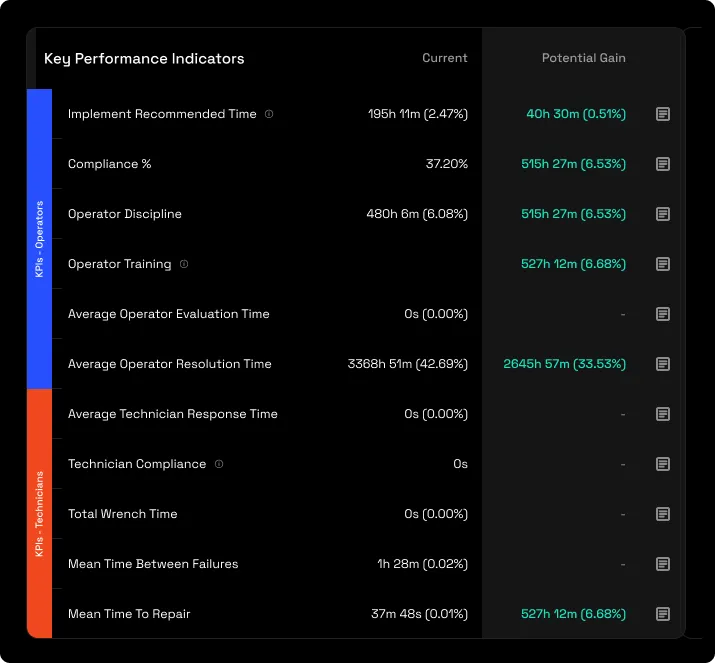The width and height of the screenshot is (715, 663).
Task: Open details icon for Average Operator Evaluation Time
Action: [x=663, y=314]
